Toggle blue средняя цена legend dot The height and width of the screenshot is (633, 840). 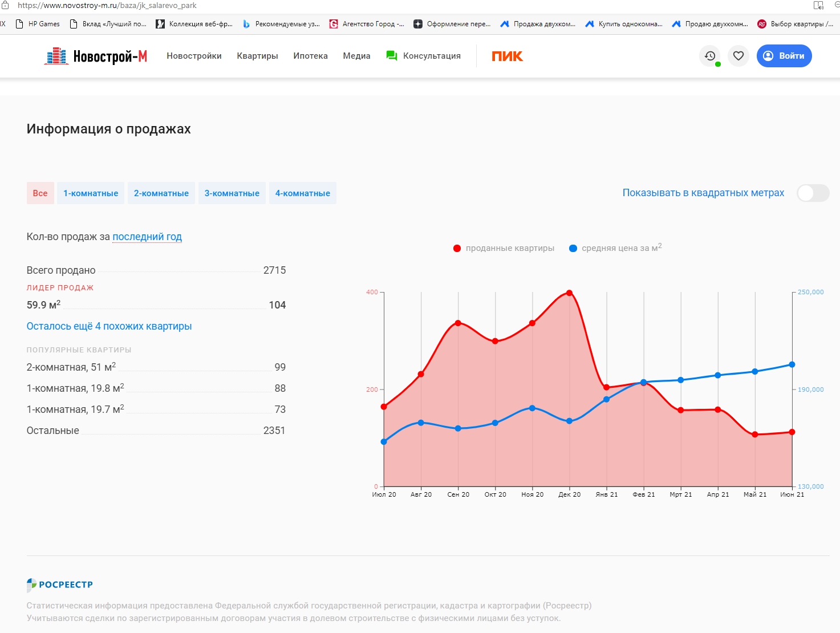[573, 248]
